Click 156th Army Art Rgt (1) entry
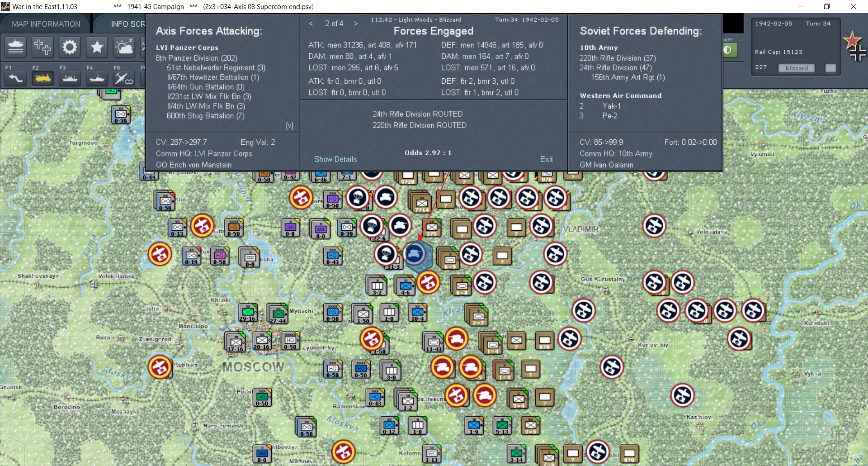 pos(628,77)
